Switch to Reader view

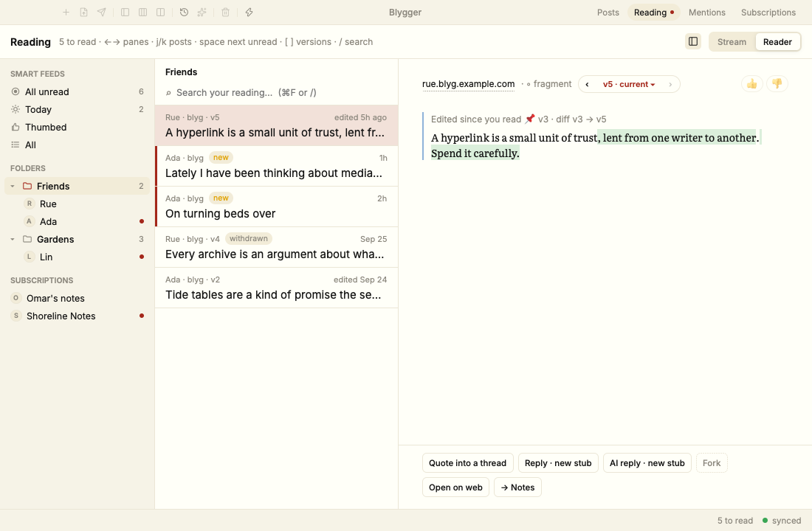(777, 42)
